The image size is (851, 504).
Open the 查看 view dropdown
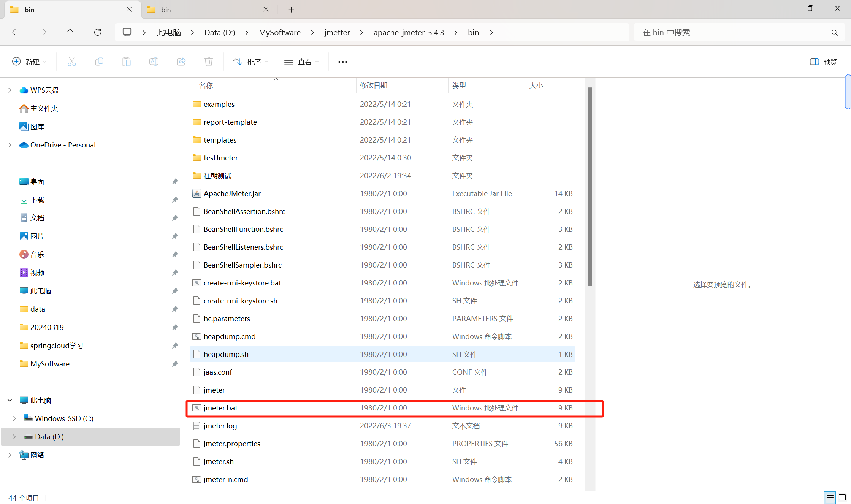(301, 62)
